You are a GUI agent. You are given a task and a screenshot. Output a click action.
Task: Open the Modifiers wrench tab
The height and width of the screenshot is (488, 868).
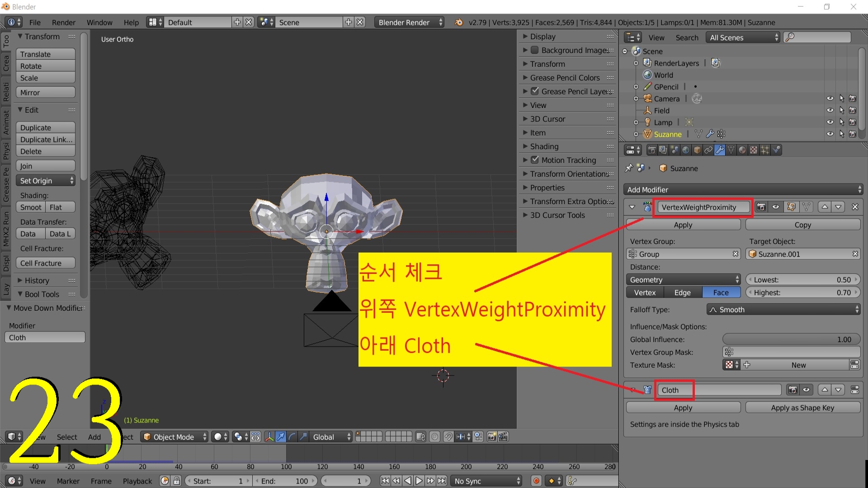point(720,150)
